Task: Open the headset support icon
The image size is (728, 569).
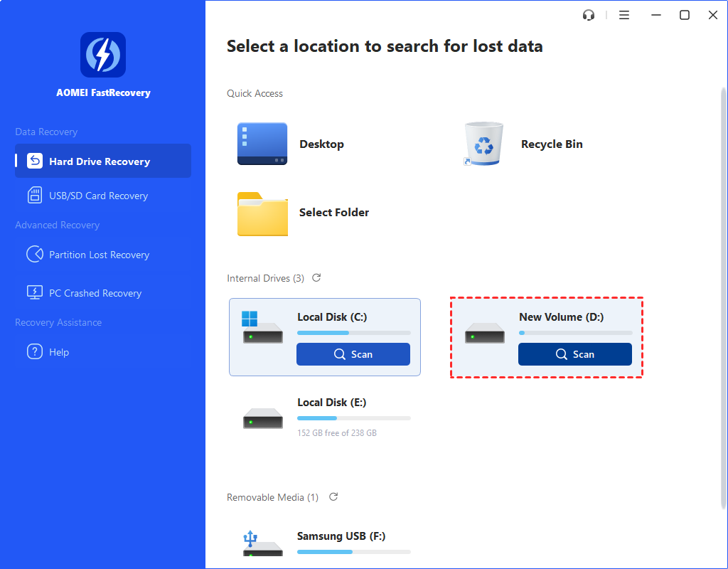Action: (x=588, y=16)
